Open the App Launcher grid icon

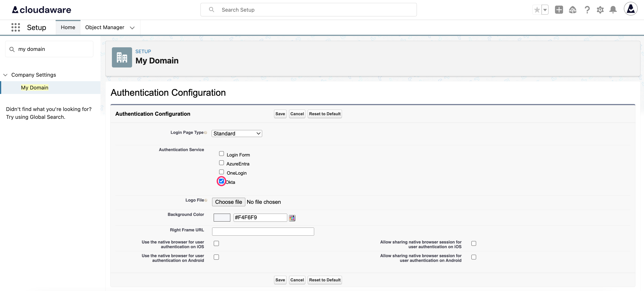coord(15,27)
